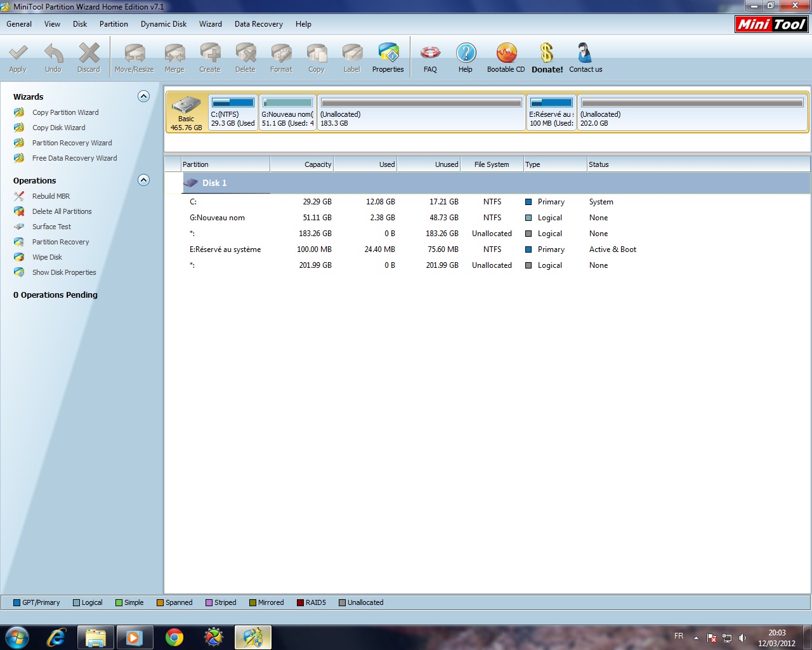
Task: Select the Delete partition tool
Action: pyautogui.click(x=246, y=58)
